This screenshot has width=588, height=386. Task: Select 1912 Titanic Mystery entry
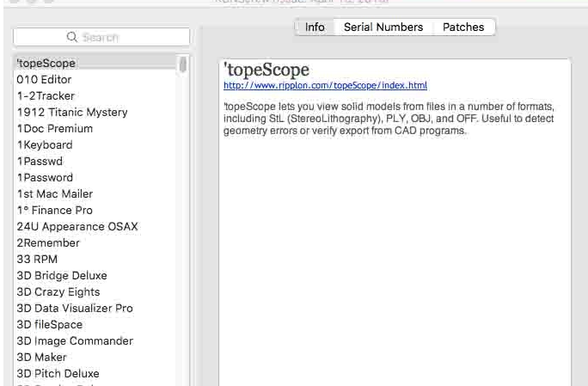pyautogui.click(x=95, y=112)
